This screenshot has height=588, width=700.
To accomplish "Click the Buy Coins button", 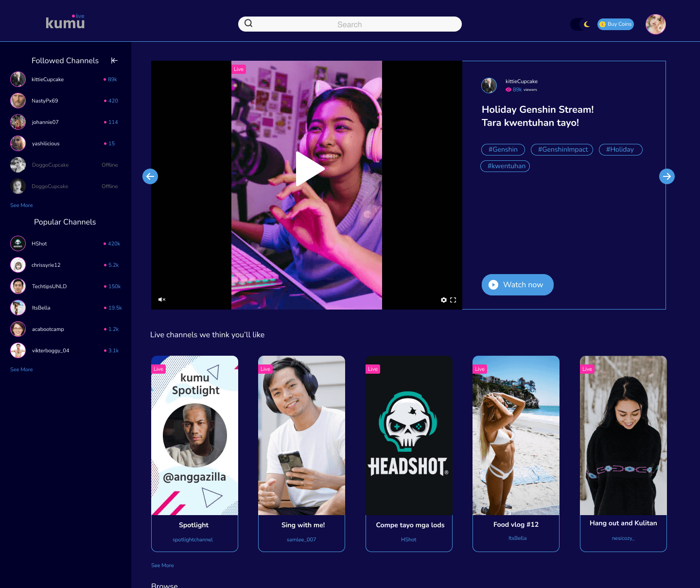I will point(615,24).
